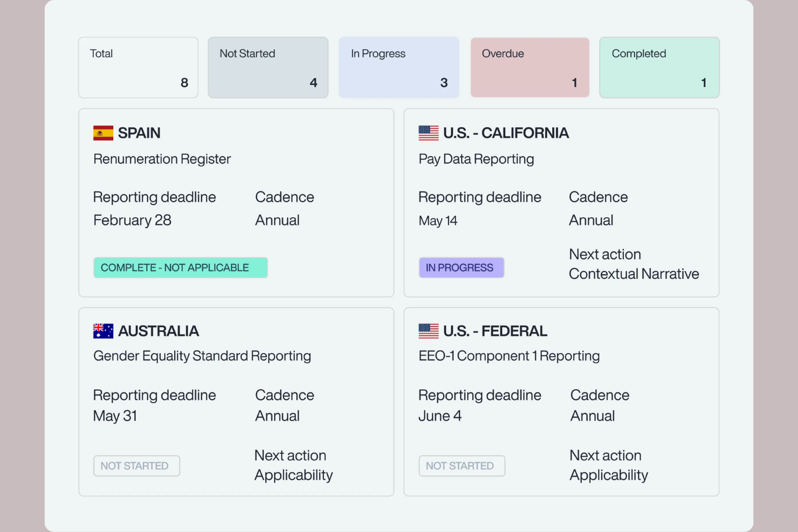Click the June 4 deadline
The image size is (798, 532).
(x=440, y=416)
